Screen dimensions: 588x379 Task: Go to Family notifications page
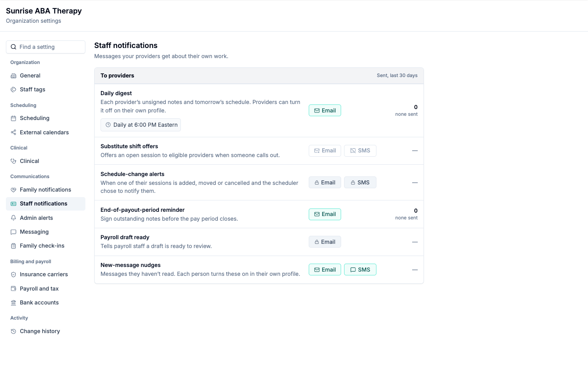(45, 190)
